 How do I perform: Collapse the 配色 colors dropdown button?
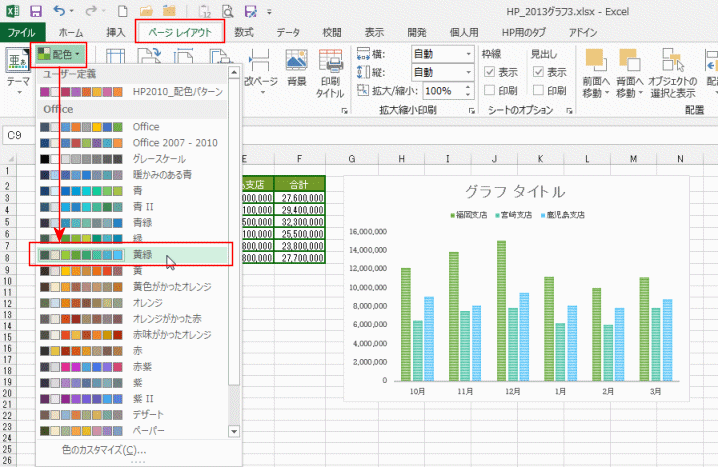tap(59, 53)
